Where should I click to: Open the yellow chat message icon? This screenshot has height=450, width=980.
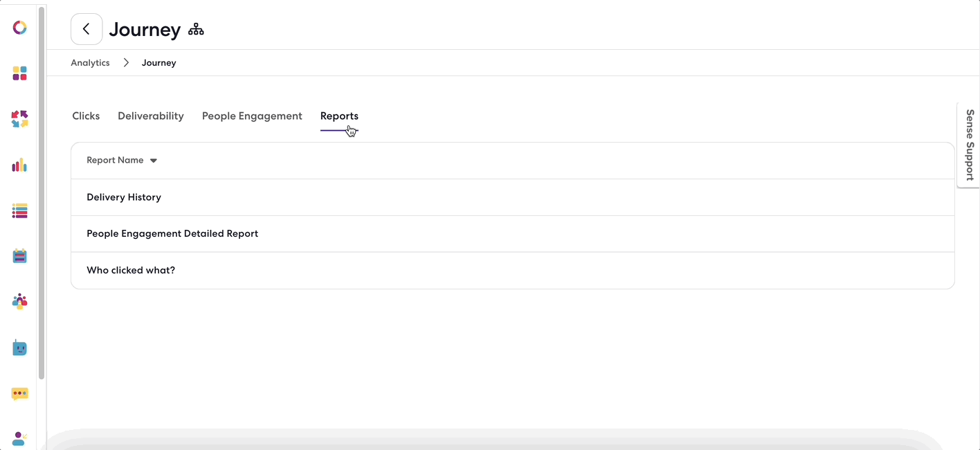[x=19, y=394]
